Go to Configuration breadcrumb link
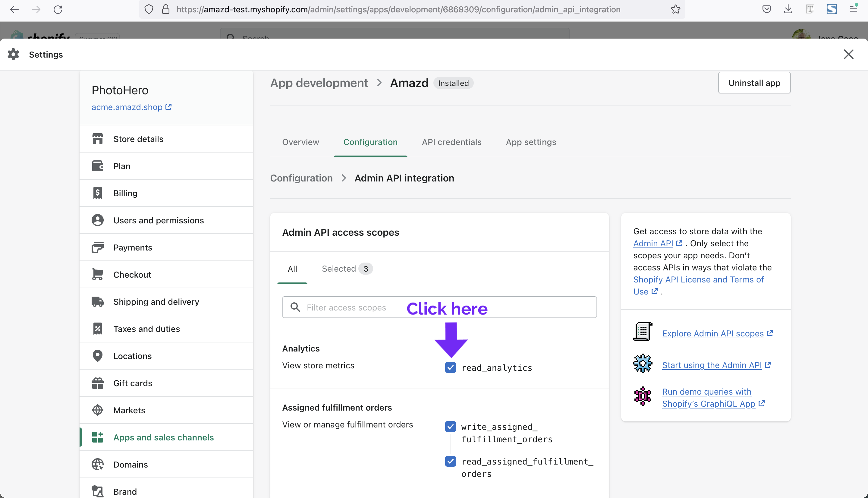This screenshot has width=868, height=498. pos(301,178)
